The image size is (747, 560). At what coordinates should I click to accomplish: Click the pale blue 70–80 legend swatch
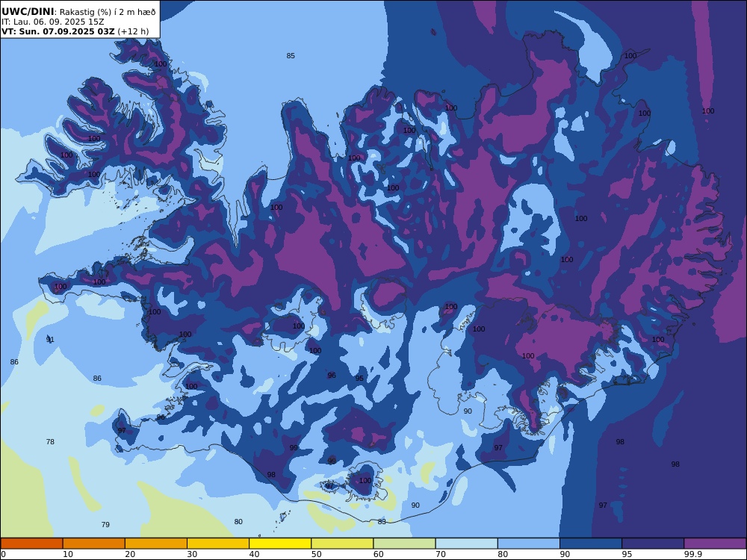(x=467, y=544)
